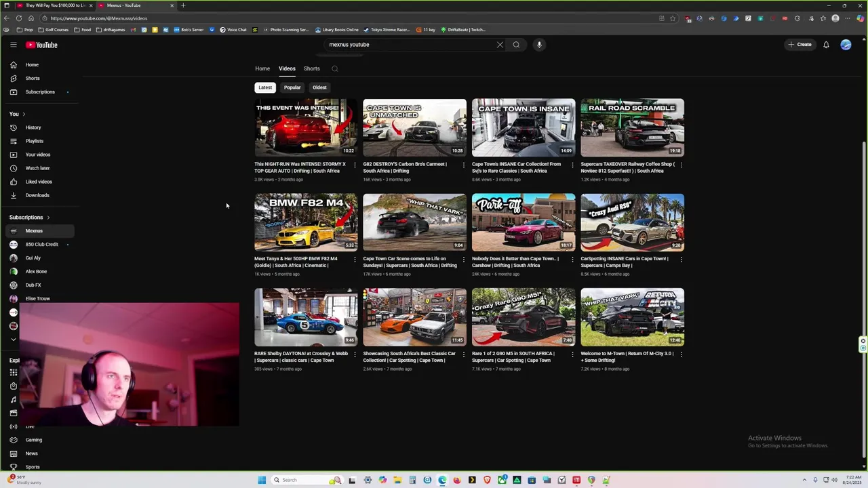The image size is (868, 488).
Task: Expand the You section chevron
Action: point(24,114)
